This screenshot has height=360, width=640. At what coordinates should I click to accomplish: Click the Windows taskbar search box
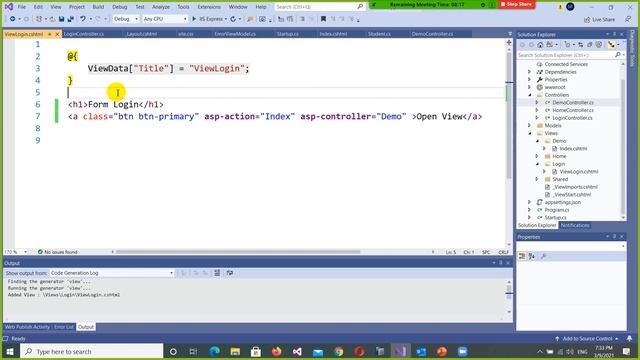click(92, 351)
